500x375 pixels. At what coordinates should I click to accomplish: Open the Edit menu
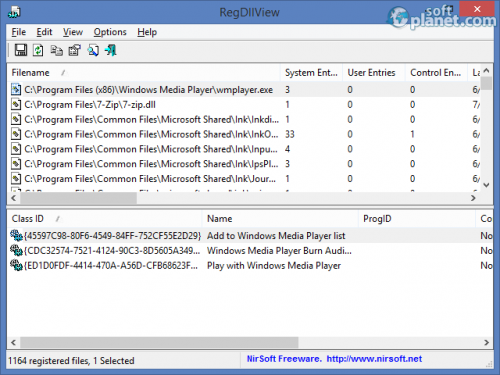click(44, 32)
